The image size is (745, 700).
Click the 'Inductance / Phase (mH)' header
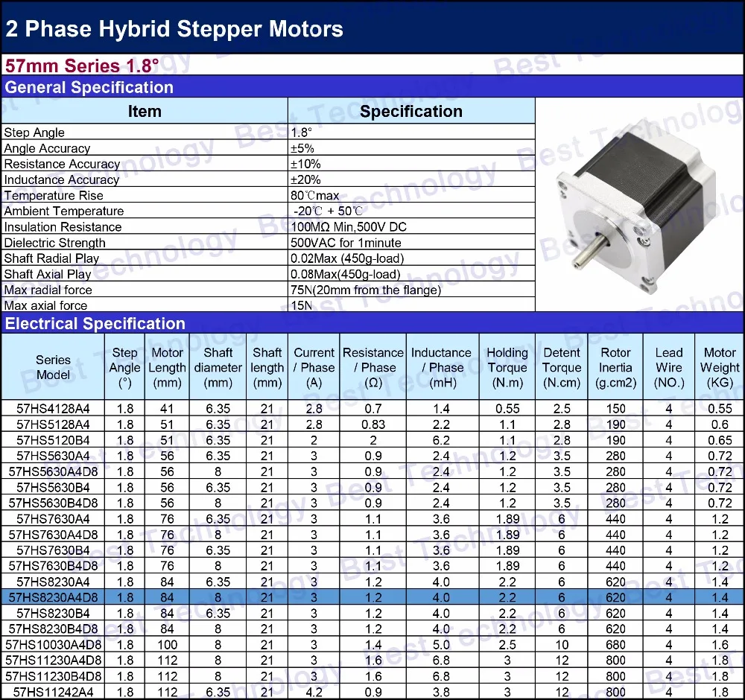[x=441, y=367]
